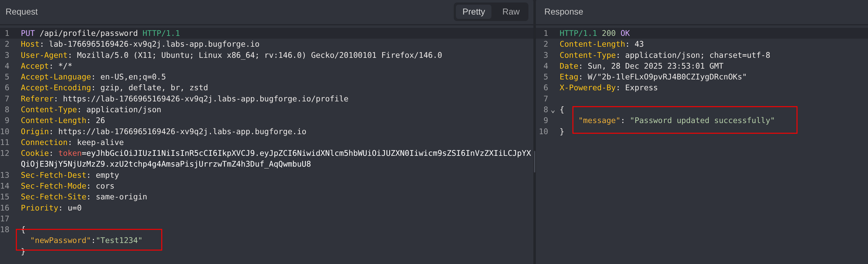Click the /api/profile/password request path
Viewport: 868px width, 264px height.
[x=88, y=33]
